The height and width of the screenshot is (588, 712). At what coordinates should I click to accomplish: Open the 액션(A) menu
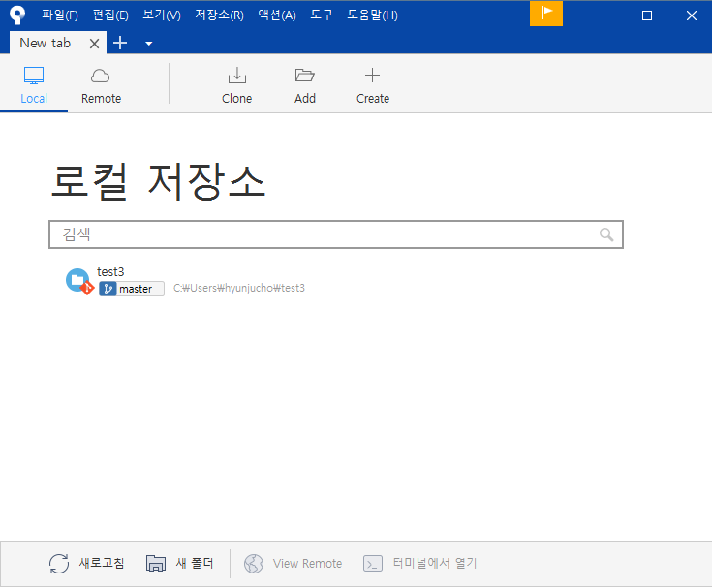[277, 15]
